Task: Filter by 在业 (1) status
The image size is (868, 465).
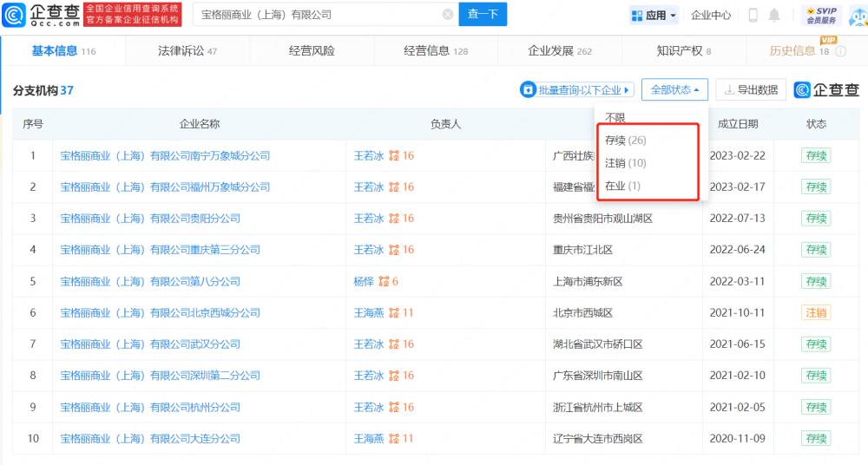Action: click(x=622, y=186)
